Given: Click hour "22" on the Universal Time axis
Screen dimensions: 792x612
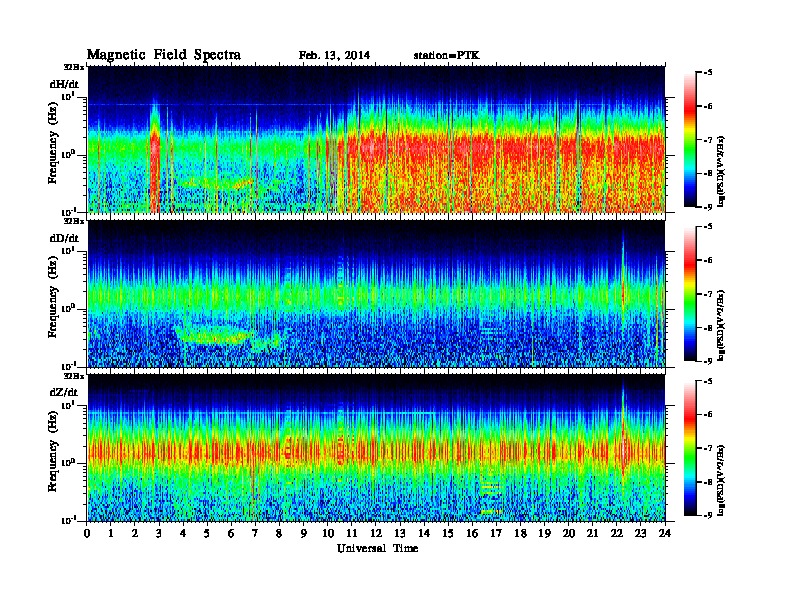Looking at the screenshot, I should click(x=617, y=534).
